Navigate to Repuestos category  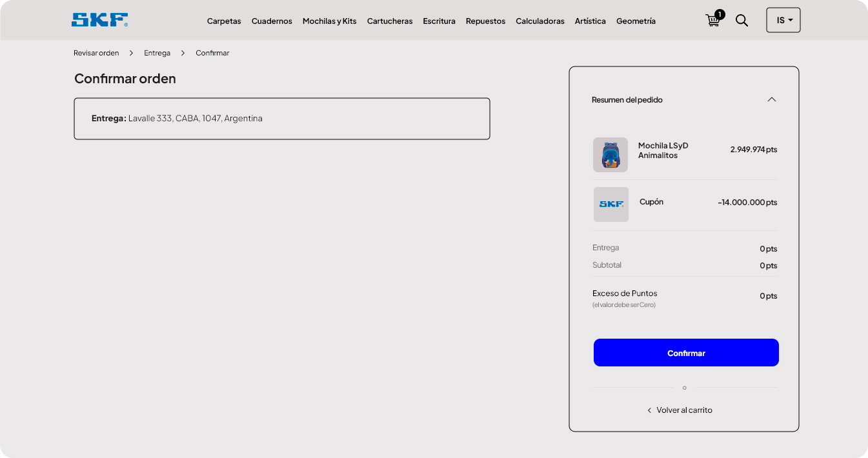click(485, 21)
